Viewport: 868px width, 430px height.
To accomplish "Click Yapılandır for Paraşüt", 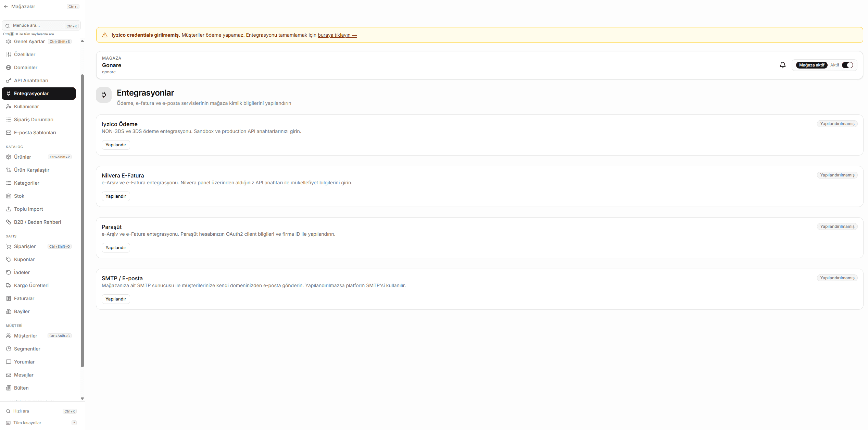I will click(116, 248).
